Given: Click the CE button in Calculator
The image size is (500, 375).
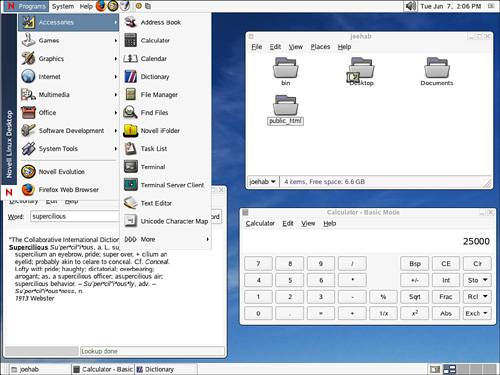Looking at the screenshot, I should point(446,264).
